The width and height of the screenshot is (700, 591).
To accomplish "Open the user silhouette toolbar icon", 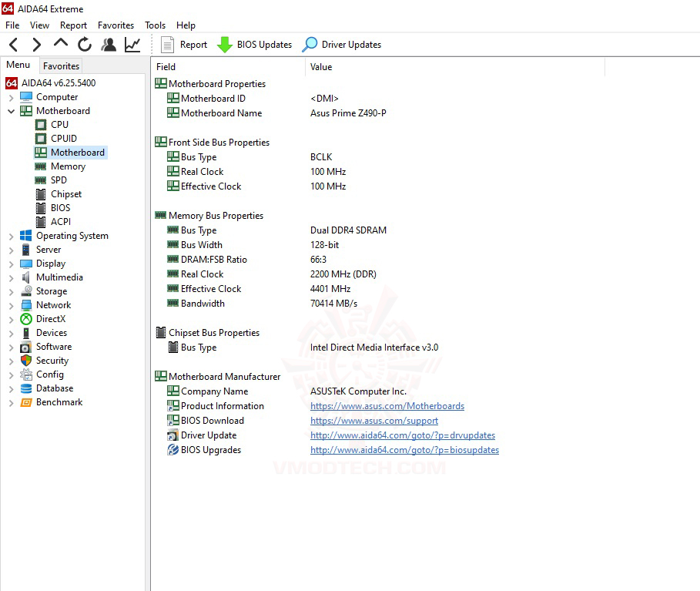I will click(x=109, y=45).
